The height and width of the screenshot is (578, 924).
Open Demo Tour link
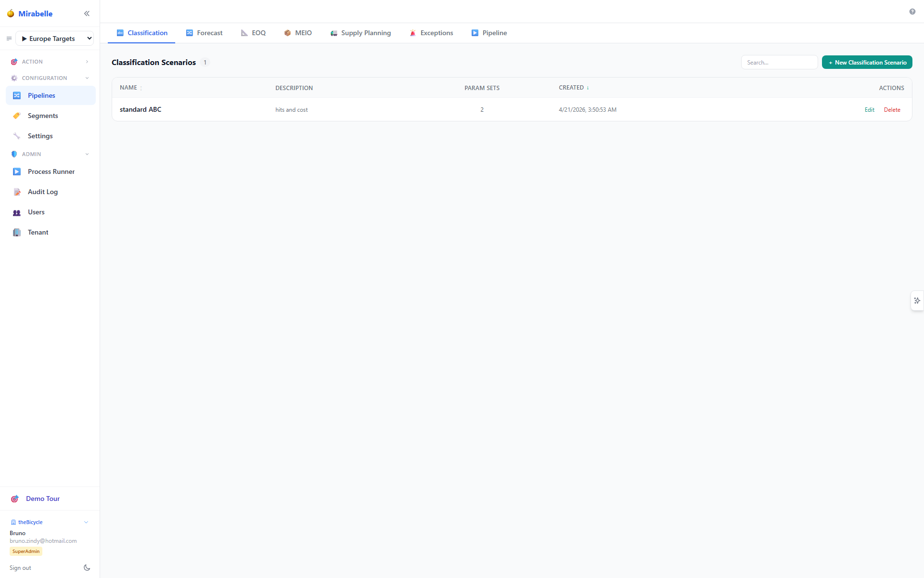43,499
